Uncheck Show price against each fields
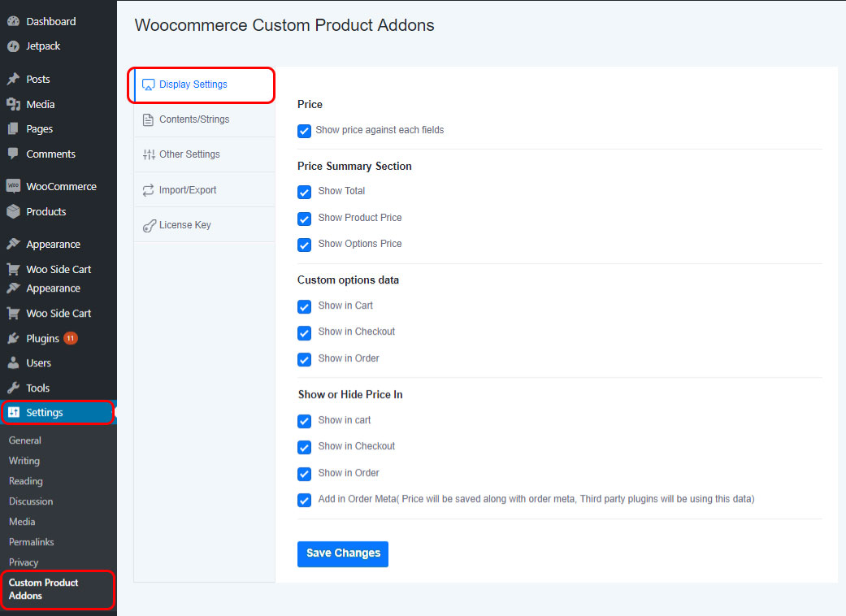The image size is (846, 616). tap(304, 131)
